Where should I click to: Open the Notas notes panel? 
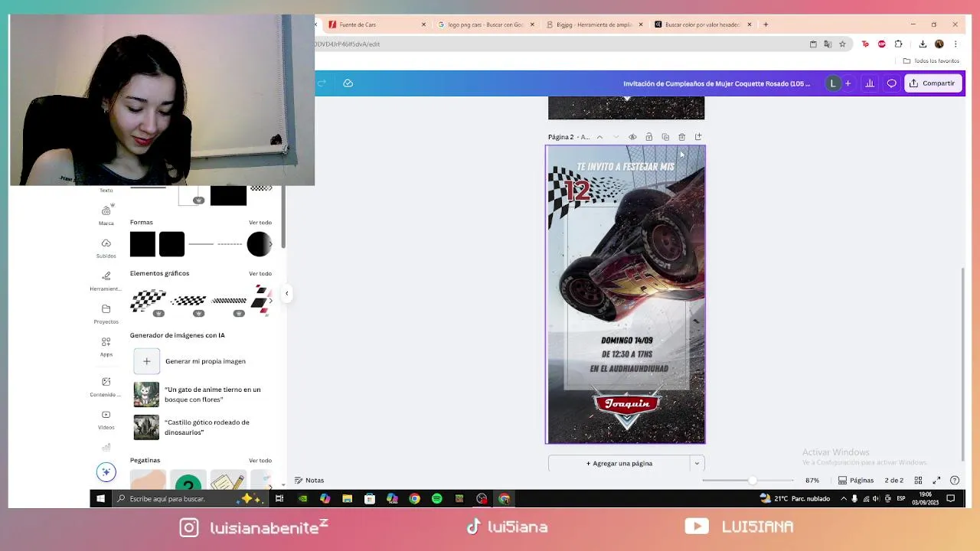pyautogui.click(x=309, y=481)
